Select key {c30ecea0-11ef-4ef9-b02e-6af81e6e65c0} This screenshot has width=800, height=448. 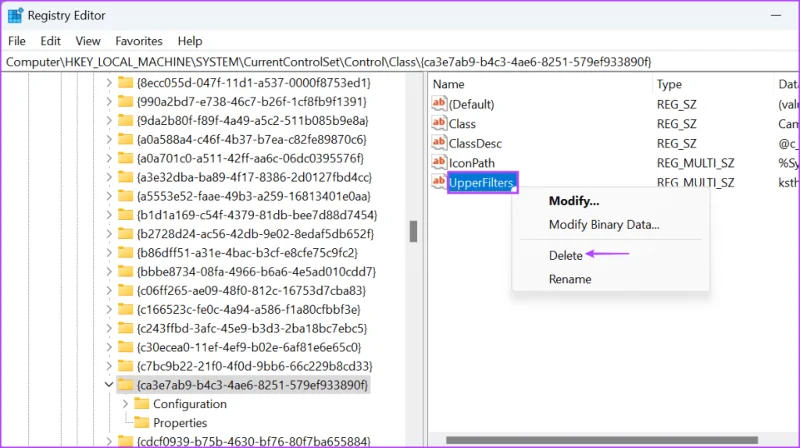[249, 347]
